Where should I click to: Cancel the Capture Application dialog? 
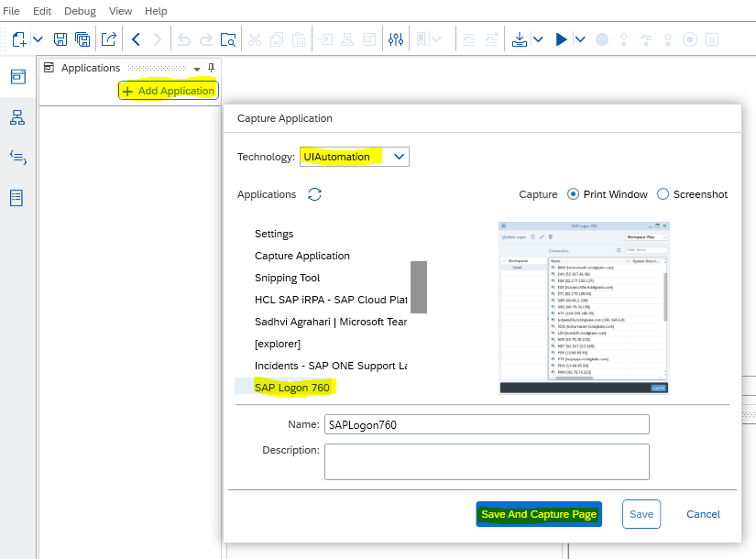pyautogui.click(x=703, y=514)
